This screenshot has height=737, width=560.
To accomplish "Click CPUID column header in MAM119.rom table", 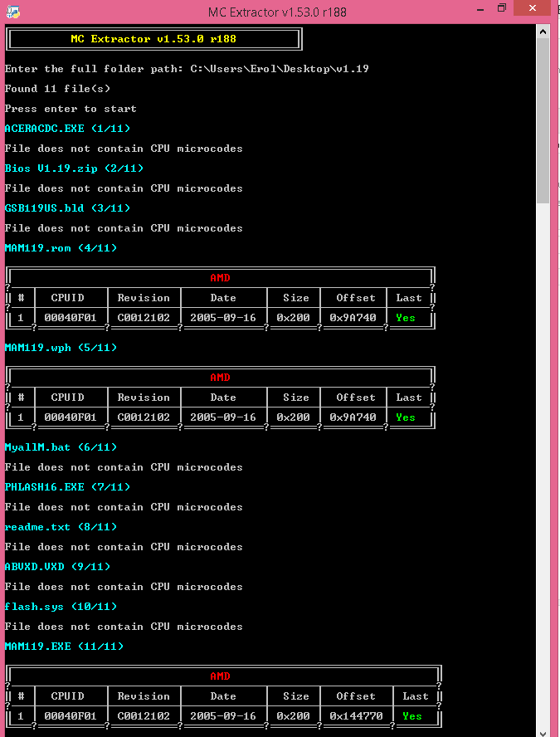I will click(x=68, y=298).
